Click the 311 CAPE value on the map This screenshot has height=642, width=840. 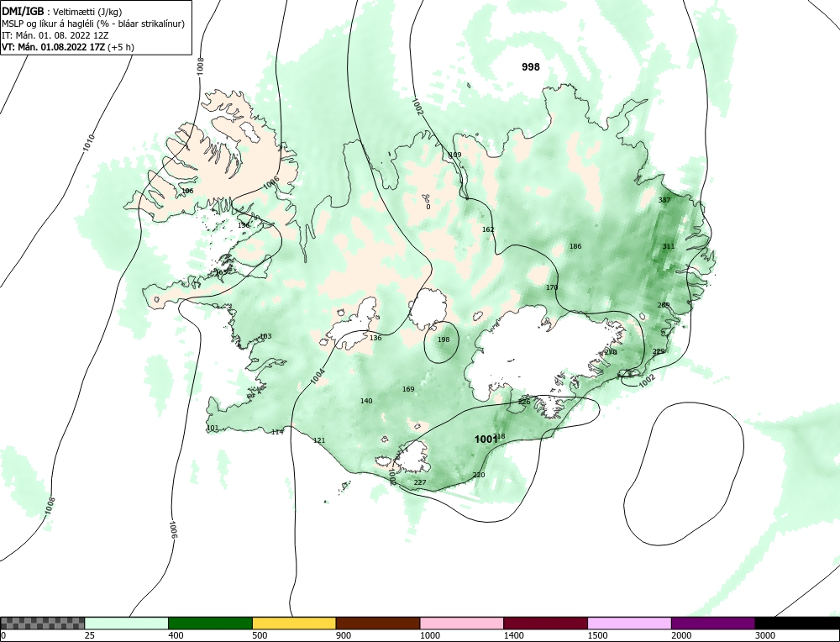coord(669,246)
